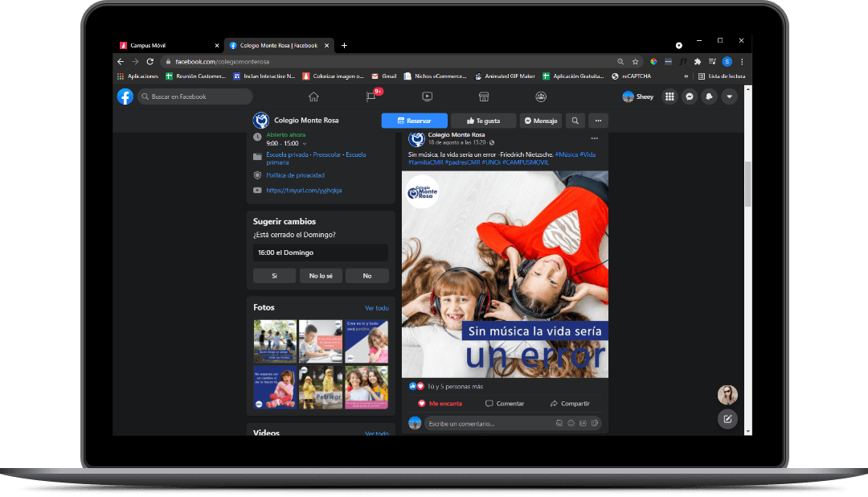Screen dimensions: 868x497
Task: Open the account dropdown arrow in Facebook bar
Action: point(730,97)
